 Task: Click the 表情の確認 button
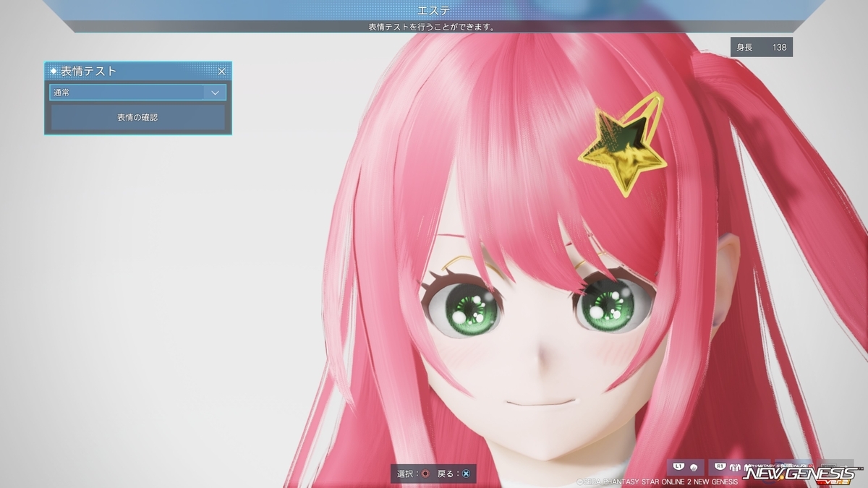(x=137, y=117)
